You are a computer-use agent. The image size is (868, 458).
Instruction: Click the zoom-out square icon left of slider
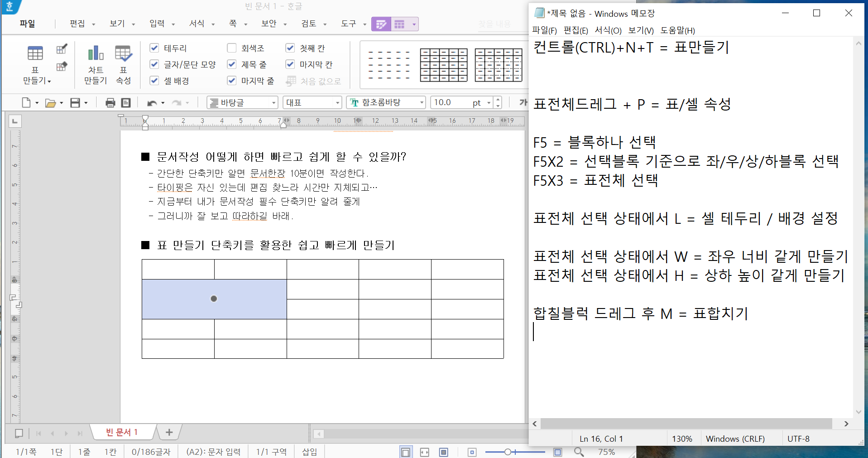(472, 452)
